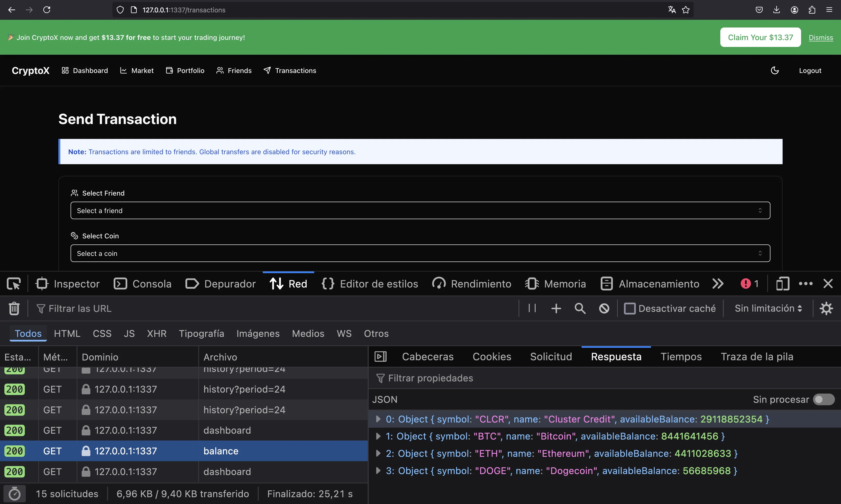Show the Cabeceras headers tab
Viewport: 841px width, 504px height.
click(428, 357)
